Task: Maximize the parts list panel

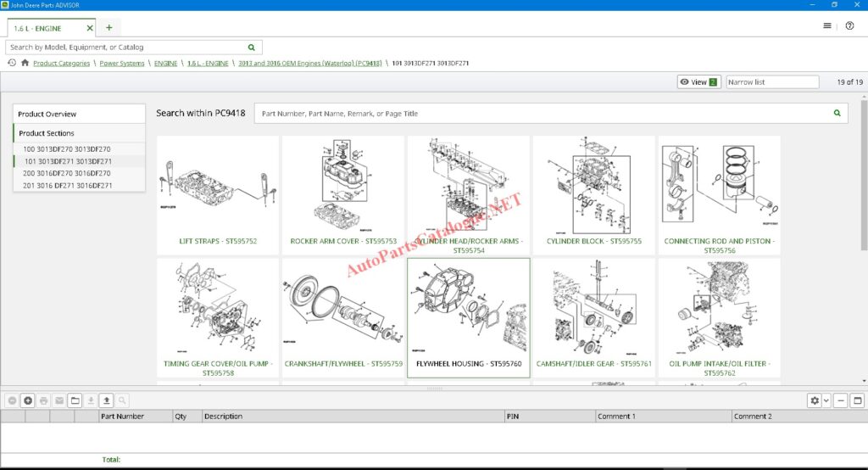Action: point(857,400)
